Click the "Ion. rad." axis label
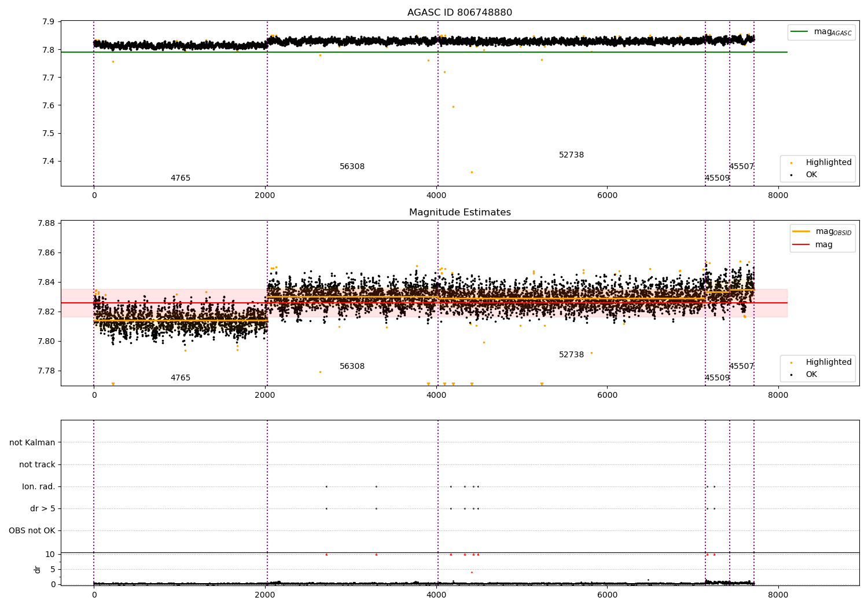 (39, 486)
